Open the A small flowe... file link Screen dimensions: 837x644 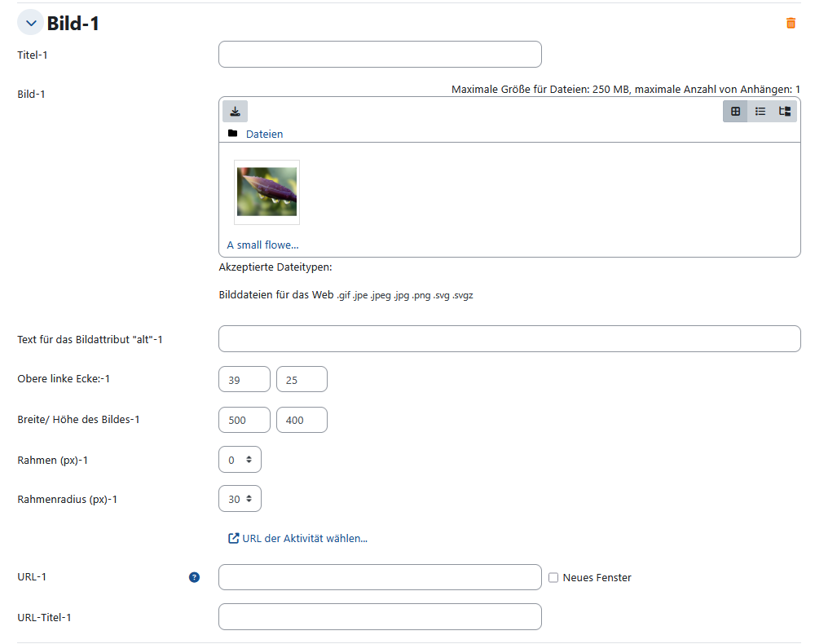(x=262, y=245)
